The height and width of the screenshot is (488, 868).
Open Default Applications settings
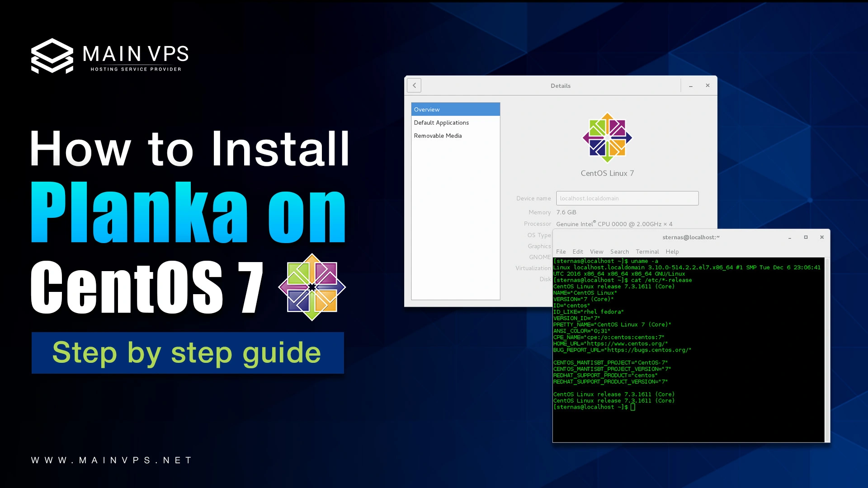pyautogui.click(x=441, y=122)
